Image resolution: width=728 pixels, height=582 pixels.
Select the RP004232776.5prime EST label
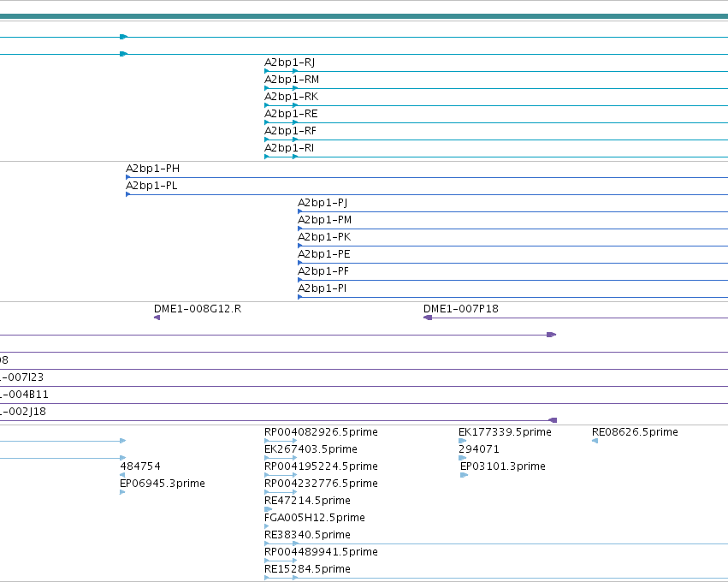coord(322,484)
